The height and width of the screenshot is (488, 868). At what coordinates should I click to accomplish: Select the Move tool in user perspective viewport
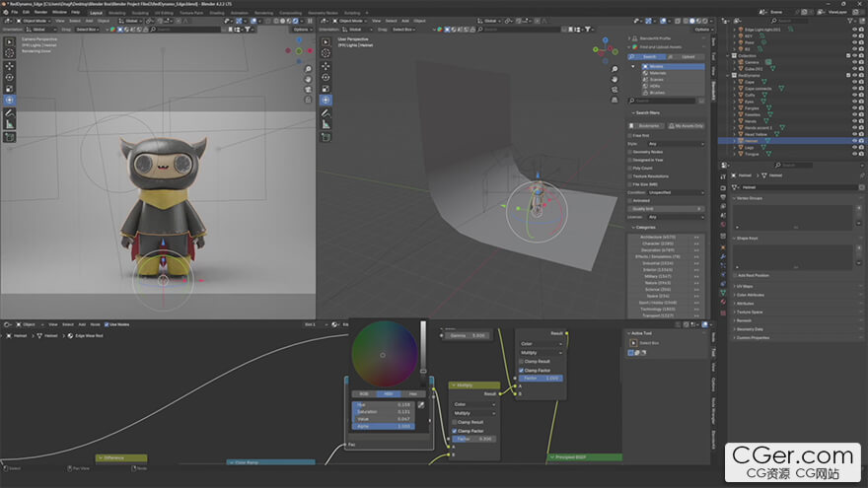pos(326,66)
